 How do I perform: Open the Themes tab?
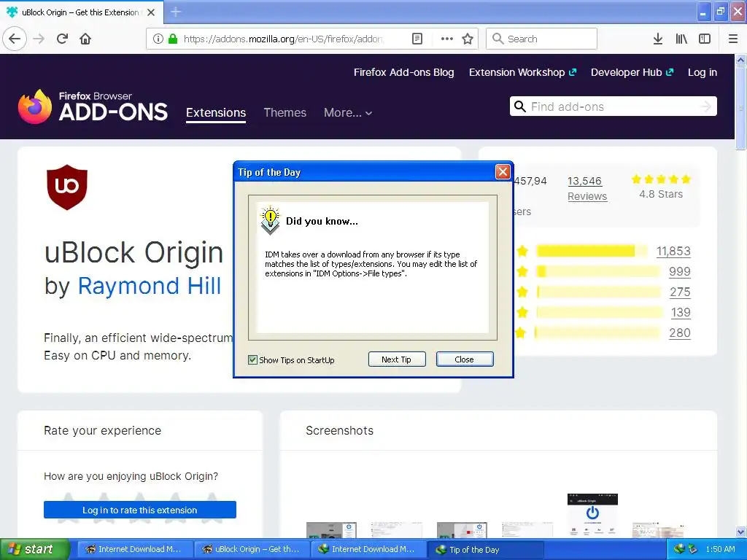(x=285, y=113)
